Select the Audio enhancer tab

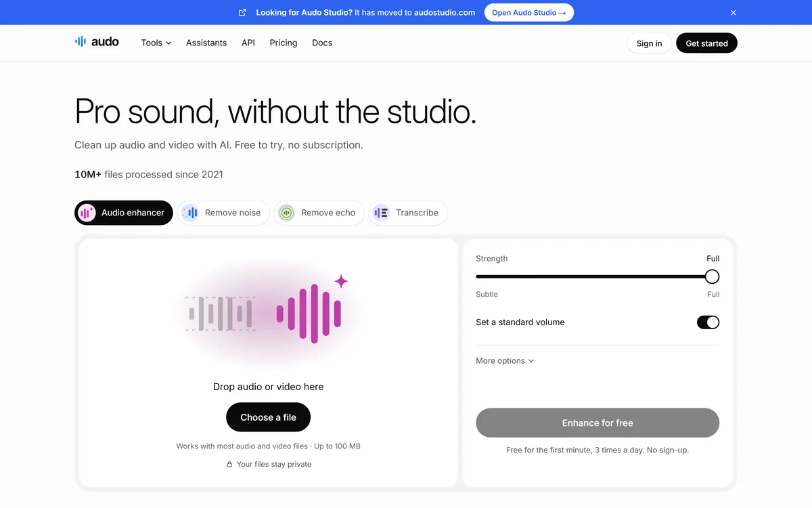[x=124, y=213]
